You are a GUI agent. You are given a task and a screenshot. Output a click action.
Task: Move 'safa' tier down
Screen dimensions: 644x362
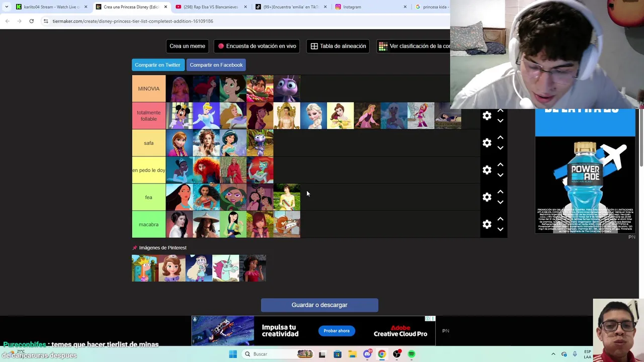(500, 148)
